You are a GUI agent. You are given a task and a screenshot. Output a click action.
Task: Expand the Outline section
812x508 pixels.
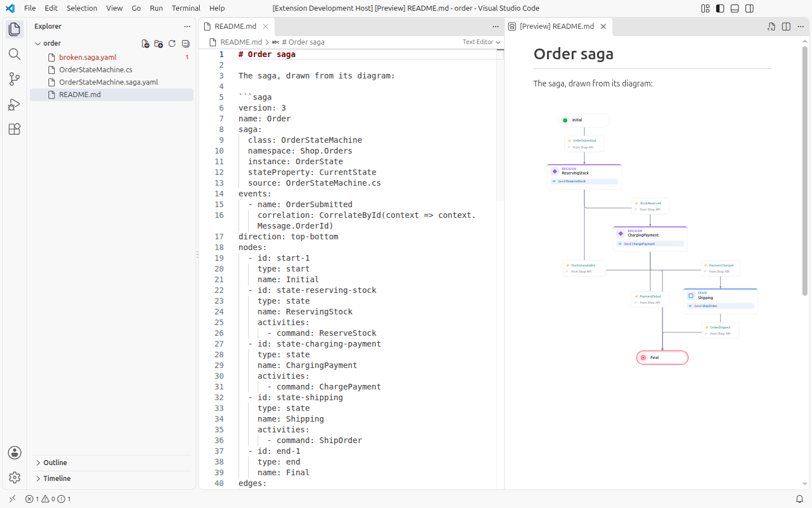(112, 463)
